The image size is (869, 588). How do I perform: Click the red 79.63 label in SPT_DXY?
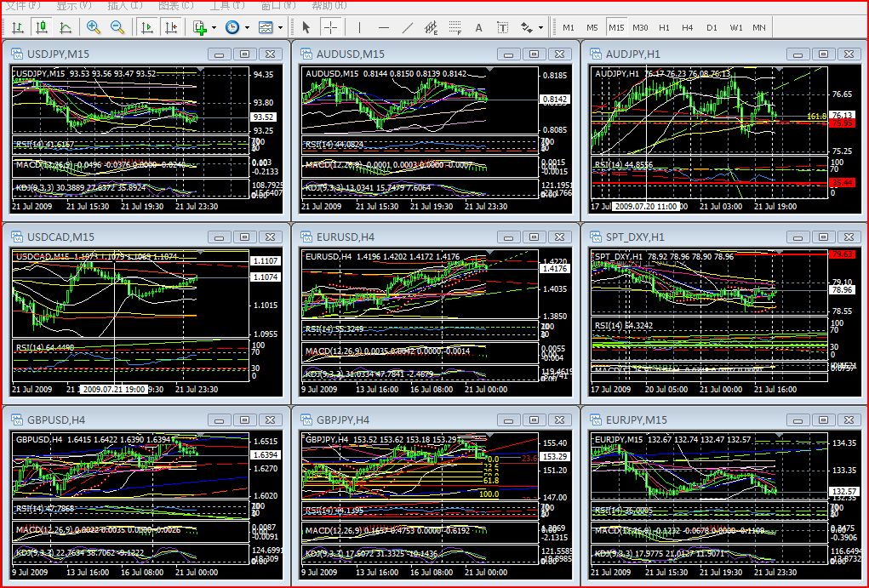click(843, 254)
